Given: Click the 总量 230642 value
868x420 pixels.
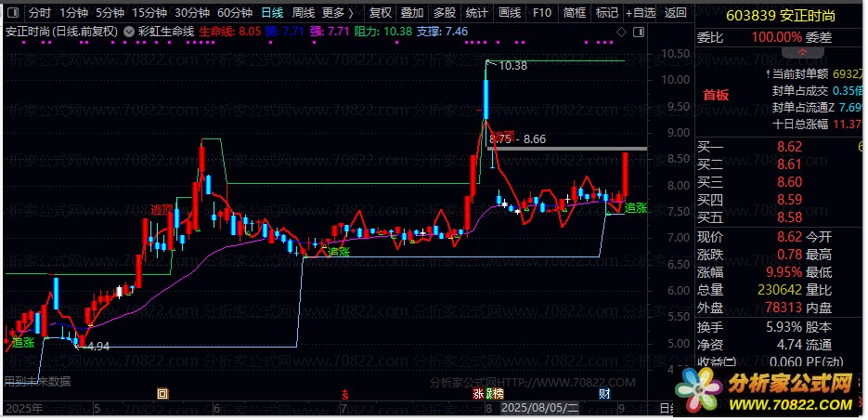Looking at the screenshot, I should [780, 290].
